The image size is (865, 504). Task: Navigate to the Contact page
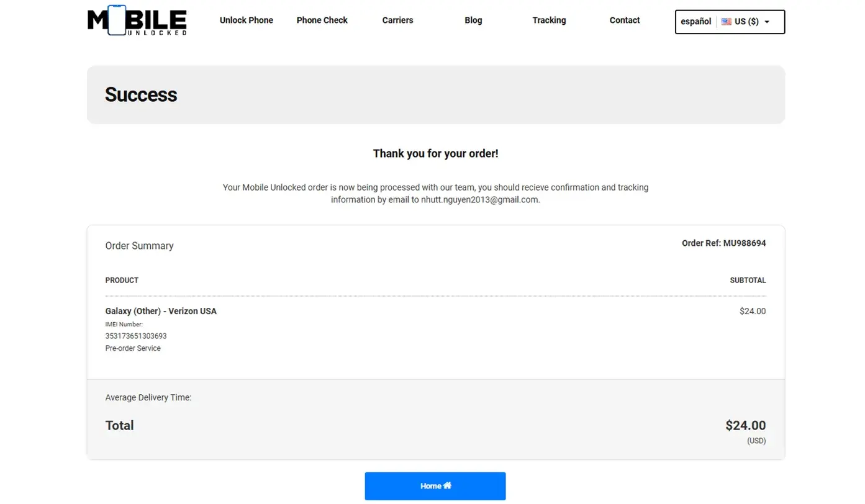pos(624,20)
